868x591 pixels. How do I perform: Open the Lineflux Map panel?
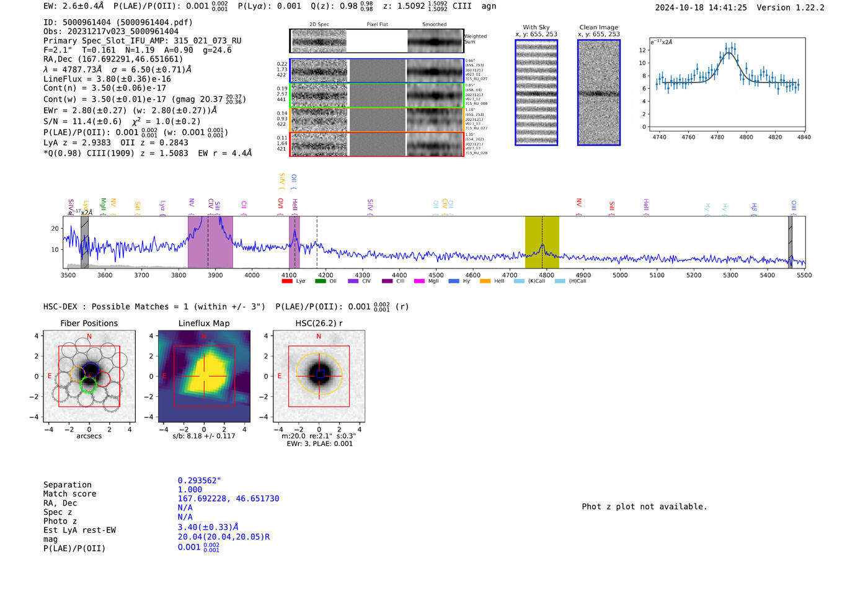coord(204,376)
